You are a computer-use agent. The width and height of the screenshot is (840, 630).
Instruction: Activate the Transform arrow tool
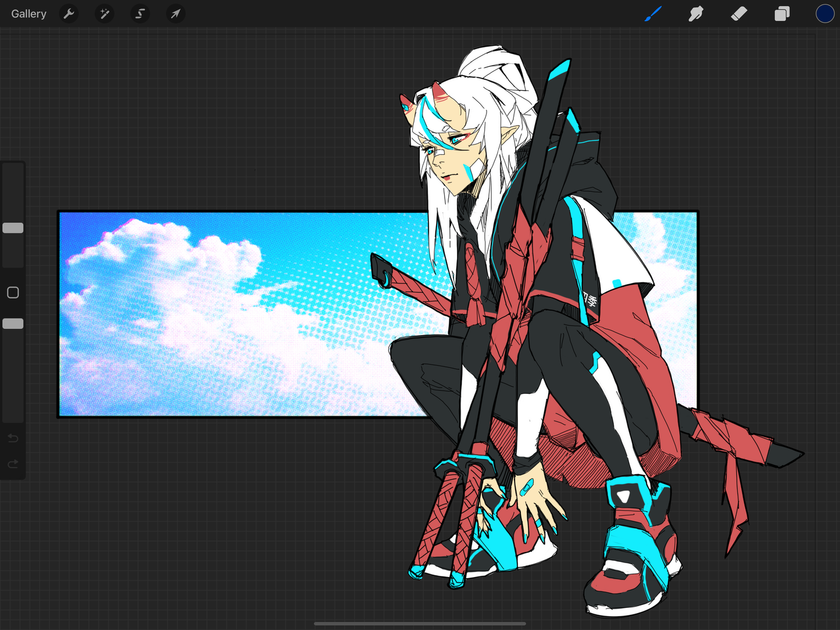point(175,14)
